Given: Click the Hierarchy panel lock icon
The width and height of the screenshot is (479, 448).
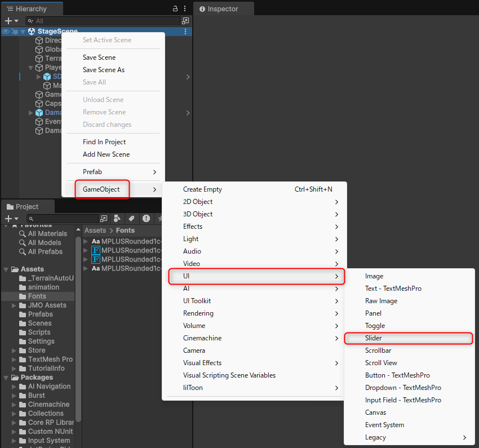Looking at the screenshot, I should pyautogui.click(x=176, y=9).
